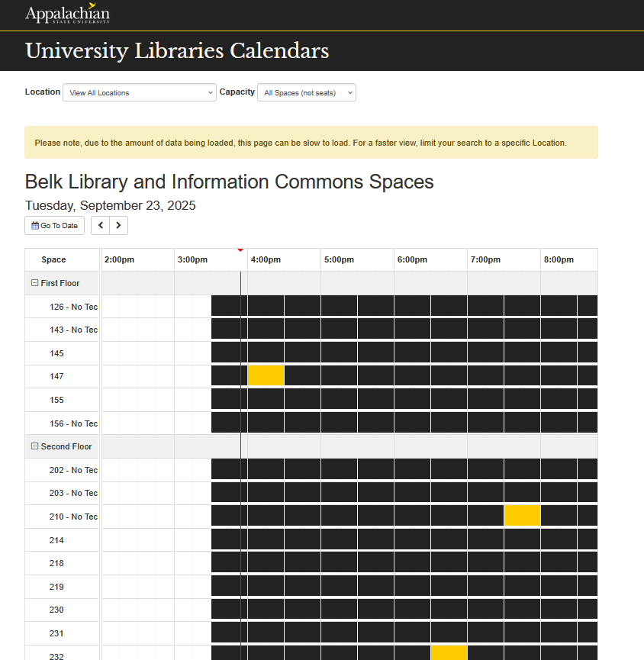Click room 214 space label
Viewport: 644px width, 660px height.
pos(57,540)
